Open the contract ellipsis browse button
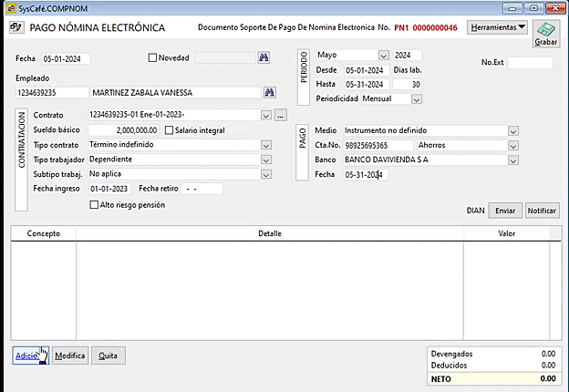 [x=281, y=115]
